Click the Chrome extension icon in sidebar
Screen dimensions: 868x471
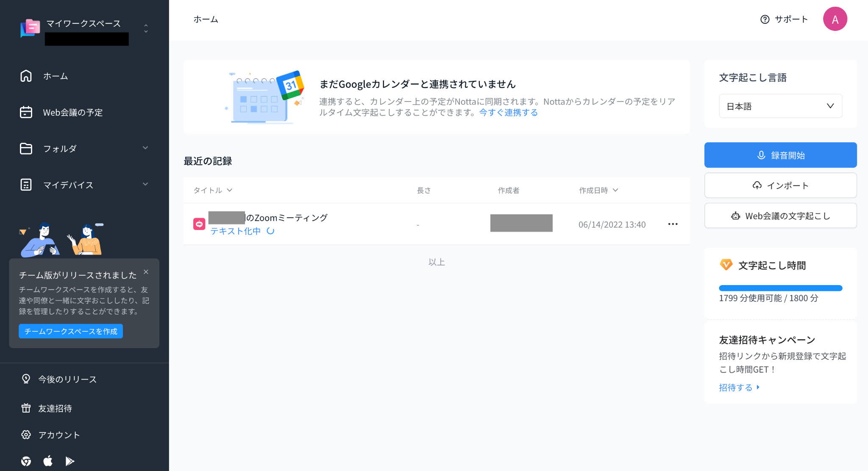(x=26, y=461)
